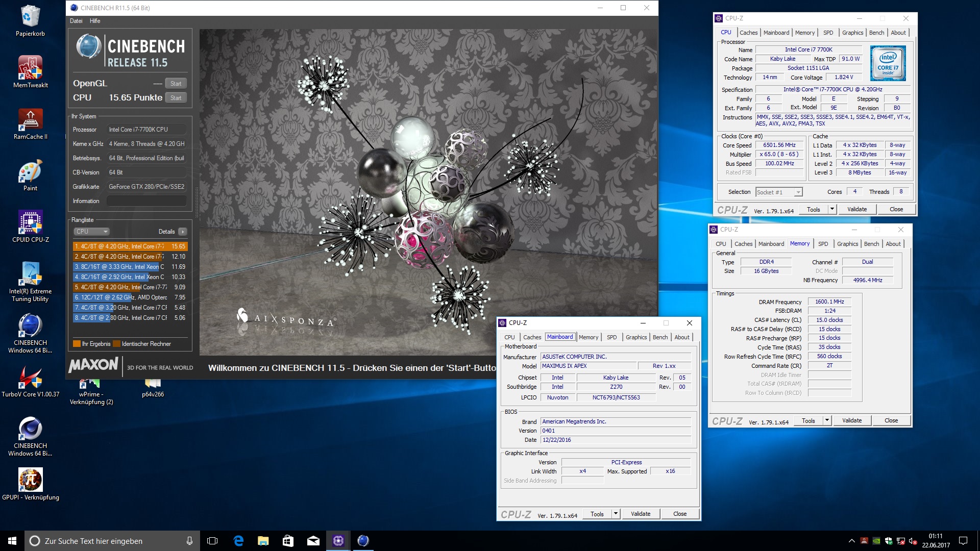The width and height of the screenshot is (980, 551).
Task: Click Validate in the CPU-Z Mainboard window
Action: coord(641,514)
